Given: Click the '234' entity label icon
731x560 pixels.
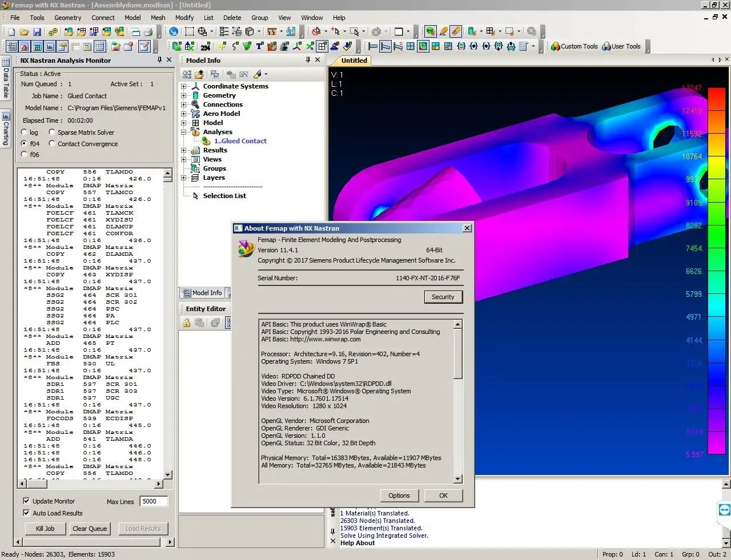Looking at the screenshot, I should tap(206, 47).
